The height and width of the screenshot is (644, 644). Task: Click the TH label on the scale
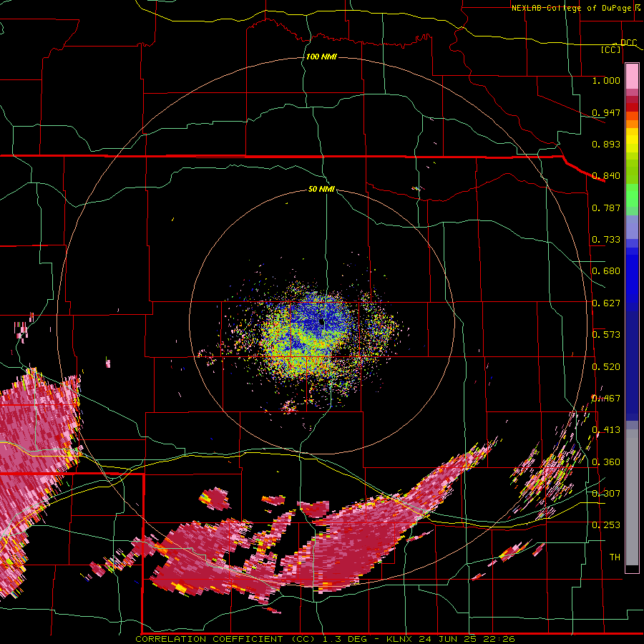pyautogui.click(x=615, y=557)
